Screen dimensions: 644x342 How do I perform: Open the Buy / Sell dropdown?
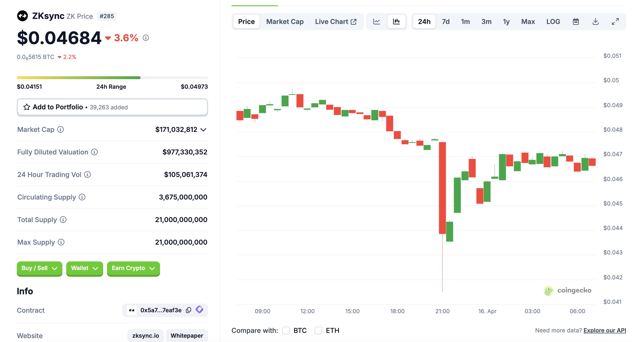pyautogui.click(x=39, y=268)
